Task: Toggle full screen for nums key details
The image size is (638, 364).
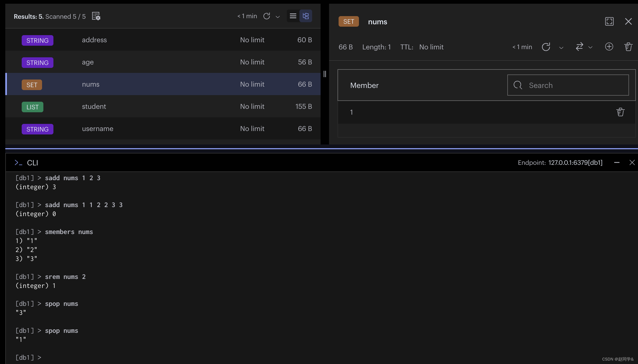Action: 609,21
